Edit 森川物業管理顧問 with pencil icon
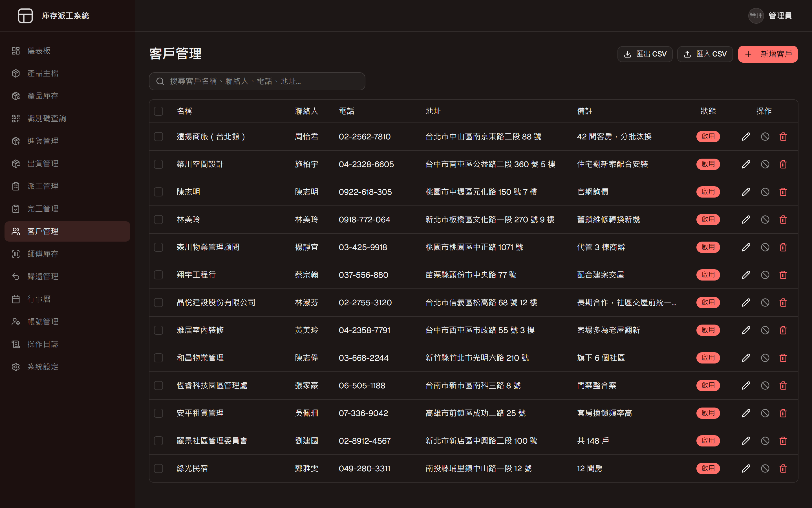Viewport: 812px width, 508px height. pyautogui.click(x=745, y=247)
